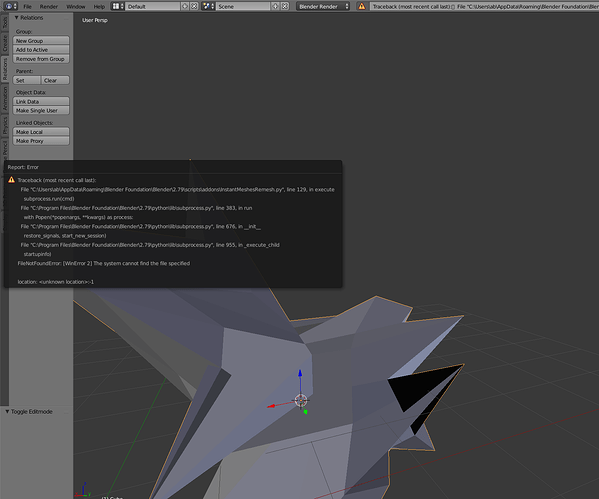The image size is (599, 499).
Task: Open the File menu
Action: click(28, 6)
